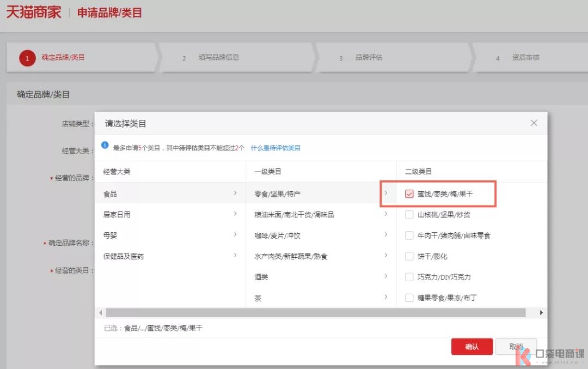
Task: Expand 咖啡/麦片/冲饮 chevron
Action: click(x=386, y=234)
